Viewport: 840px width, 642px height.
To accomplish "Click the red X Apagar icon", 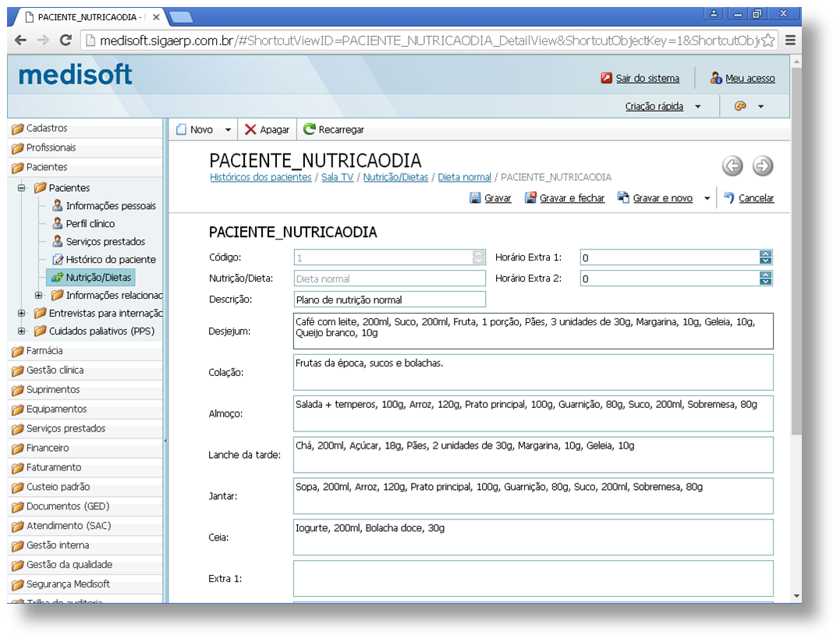I will tap(250, 129).
